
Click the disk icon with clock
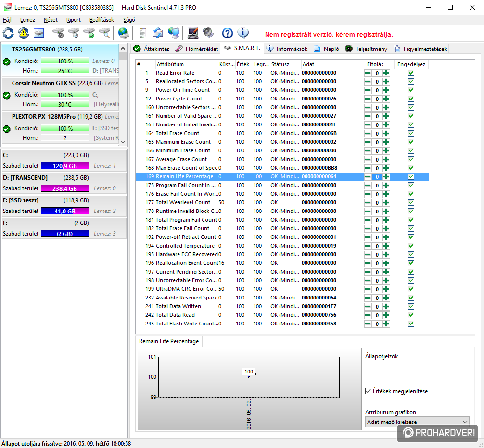point(74,33)
